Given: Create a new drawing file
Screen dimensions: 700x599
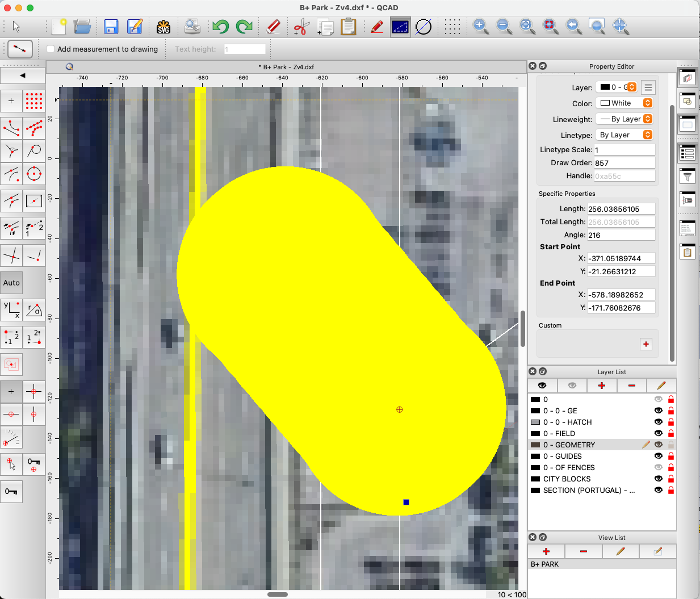Looking at the screenshot, I should (59, 27).
